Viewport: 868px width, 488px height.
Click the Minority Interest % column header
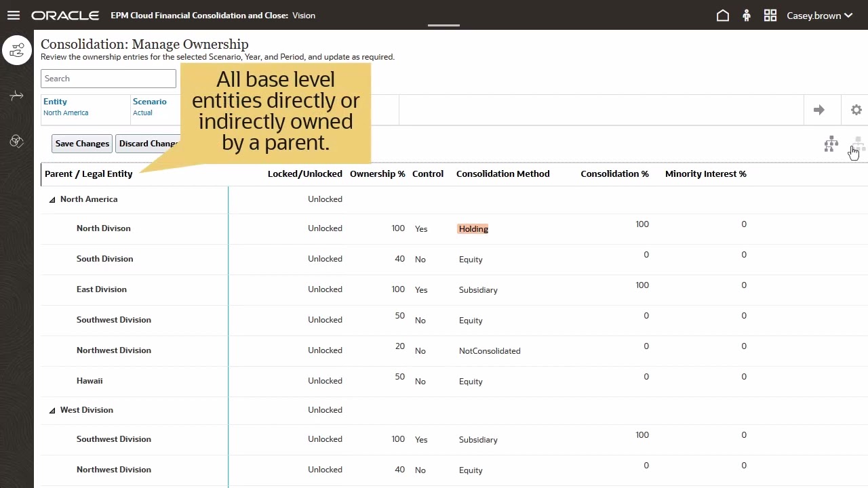pos(705,174)
